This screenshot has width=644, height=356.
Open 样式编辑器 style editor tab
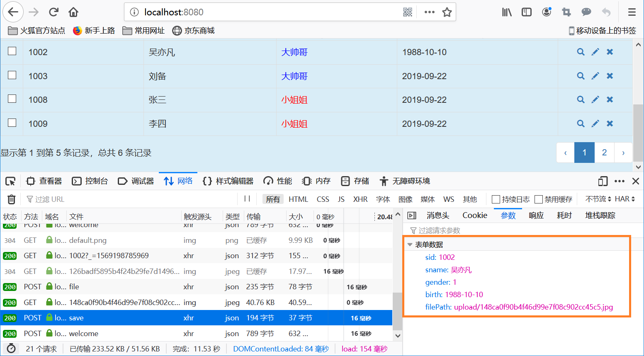(x=228, y=181)
